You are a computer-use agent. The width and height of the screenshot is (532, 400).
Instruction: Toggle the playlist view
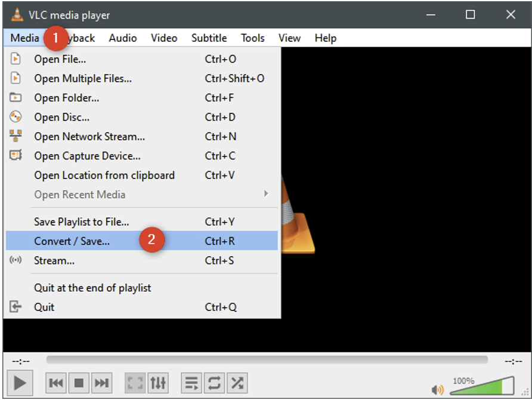click(191, 383)
